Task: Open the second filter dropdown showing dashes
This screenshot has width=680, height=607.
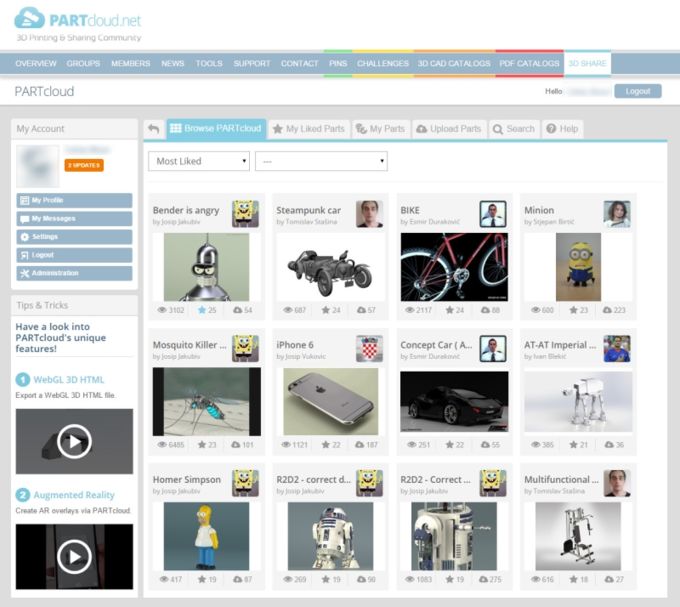Action: click(x=321, y=161)
